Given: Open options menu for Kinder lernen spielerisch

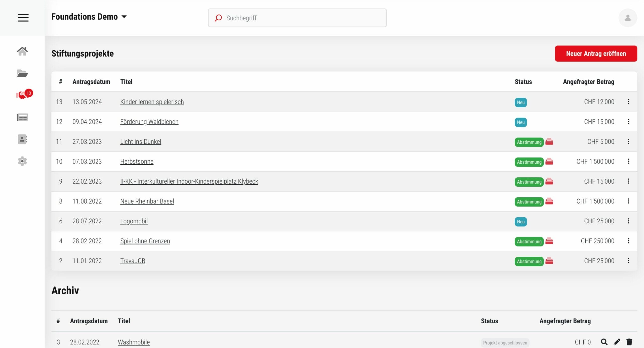Looking at the screenshot, I should [628, 102].
